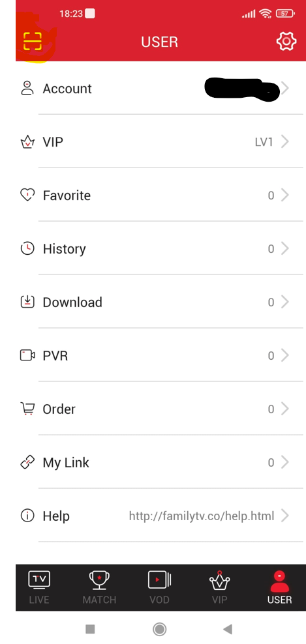The image size is (306, 644).
Task: Switch to the MATCH tab
Action: click(x=100, y=587)
